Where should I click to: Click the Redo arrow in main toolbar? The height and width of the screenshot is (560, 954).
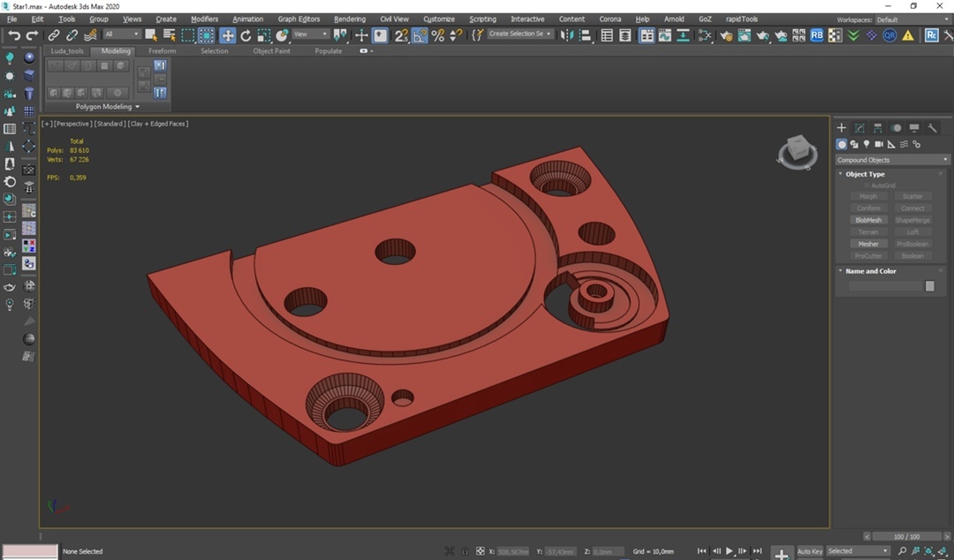coord(32,35)
